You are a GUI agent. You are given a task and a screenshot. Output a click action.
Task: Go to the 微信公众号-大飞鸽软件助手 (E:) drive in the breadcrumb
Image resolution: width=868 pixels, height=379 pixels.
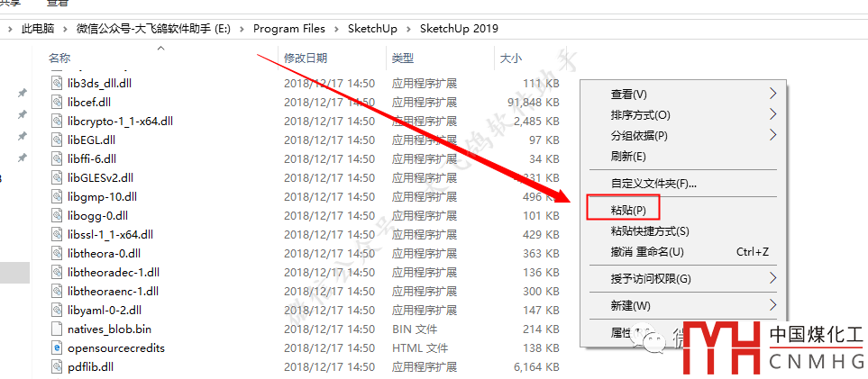(151, 29)
